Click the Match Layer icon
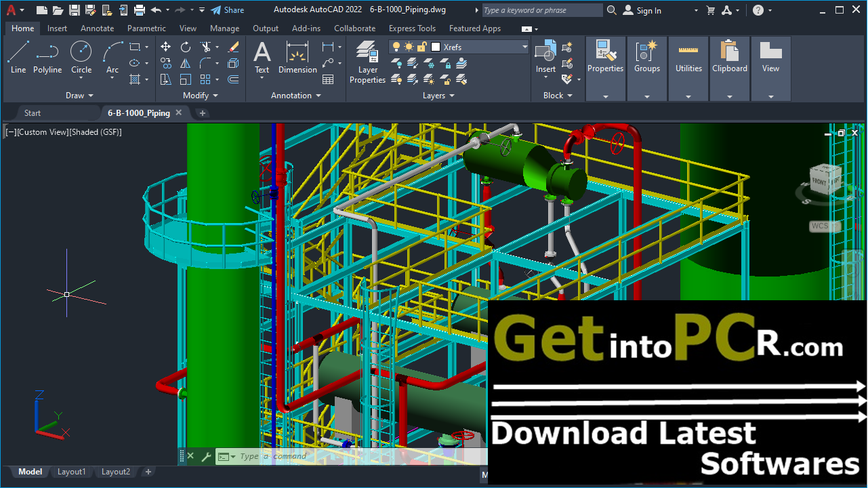Image resolution: width=868 pixels, height=488 pixels. [463, 79]
